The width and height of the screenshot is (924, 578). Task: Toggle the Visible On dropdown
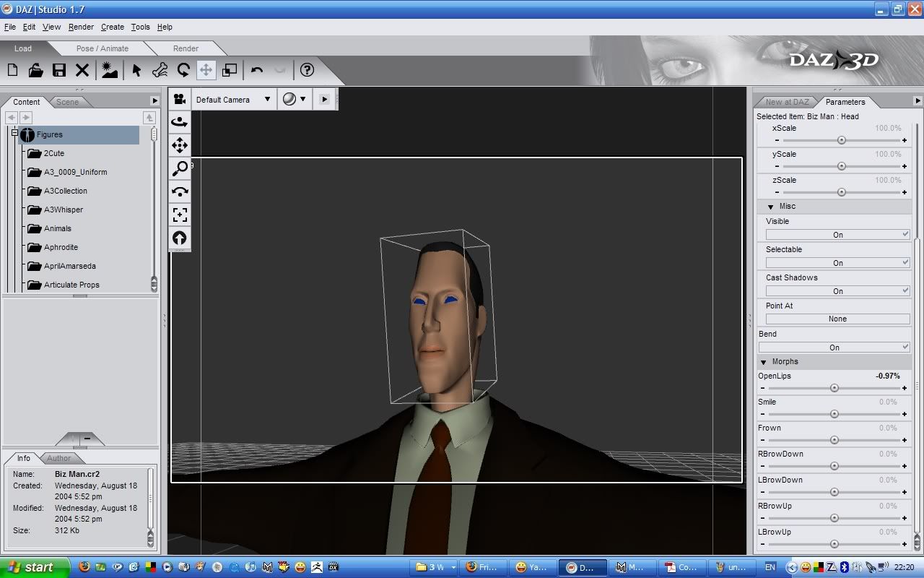(x=837, y=235)
